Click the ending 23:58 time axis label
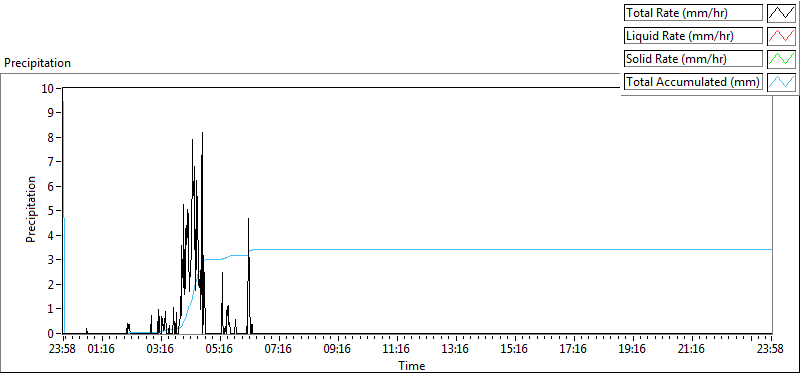 point(770,350)
